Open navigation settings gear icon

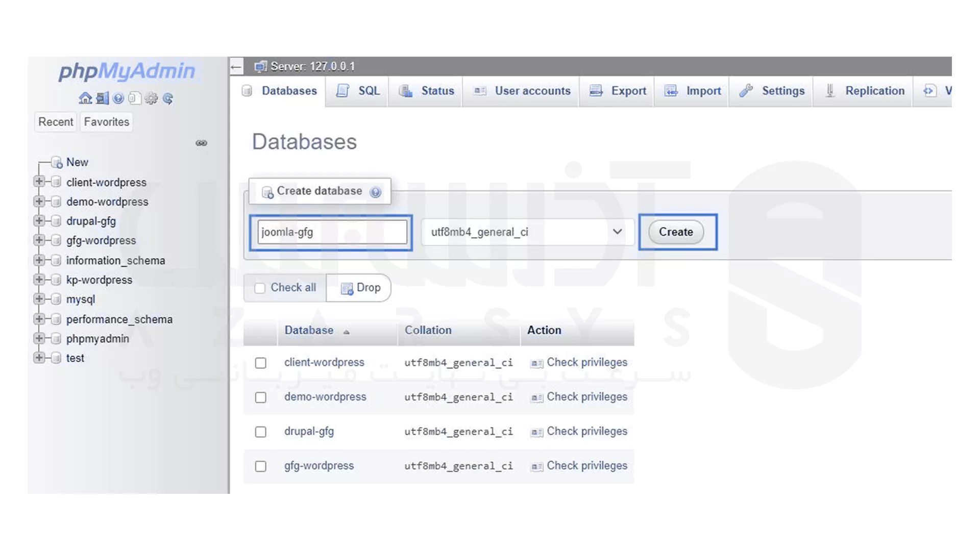tap(151, 98)
